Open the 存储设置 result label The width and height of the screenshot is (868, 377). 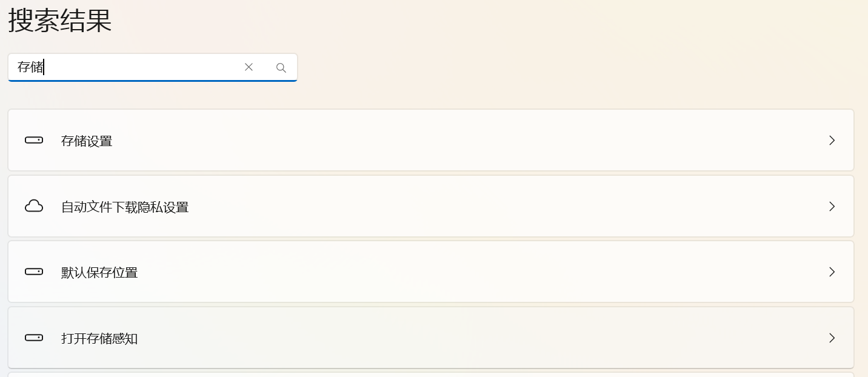pyautogui.click(x=87, y=141)
